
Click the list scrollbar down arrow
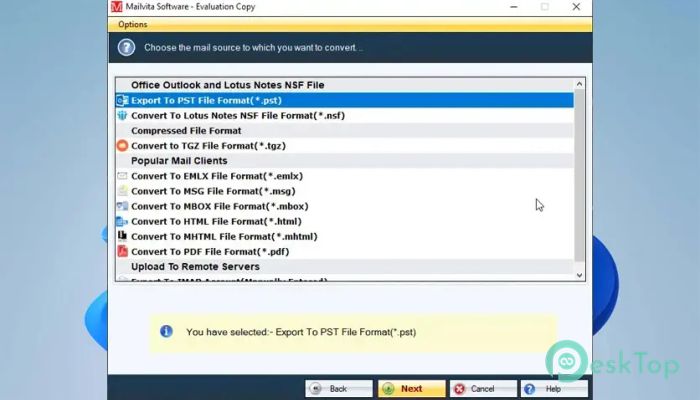pos(579,275)
